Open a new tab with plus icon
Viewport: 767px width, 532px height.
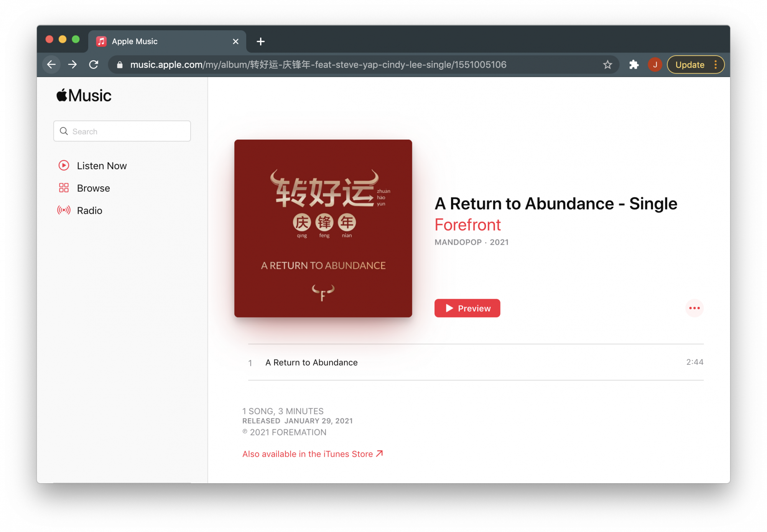coord(261,41)
